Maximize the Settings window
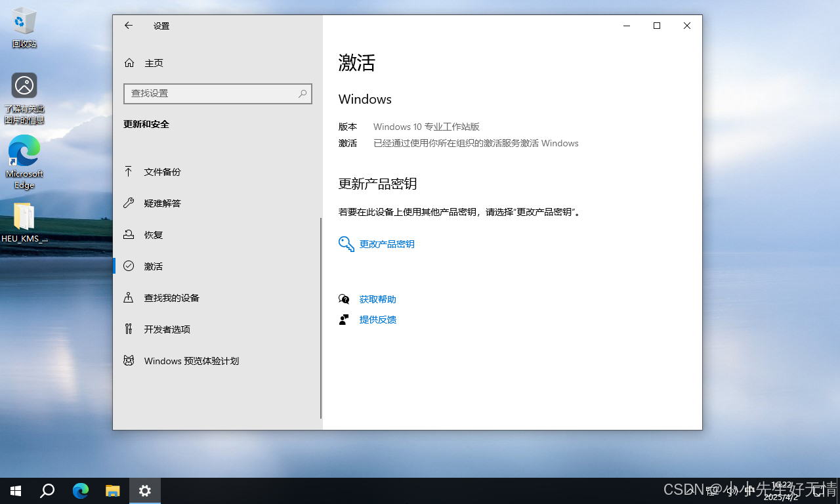Image resolution: width=840 pixels, height=504 pixels. (657, 26)
